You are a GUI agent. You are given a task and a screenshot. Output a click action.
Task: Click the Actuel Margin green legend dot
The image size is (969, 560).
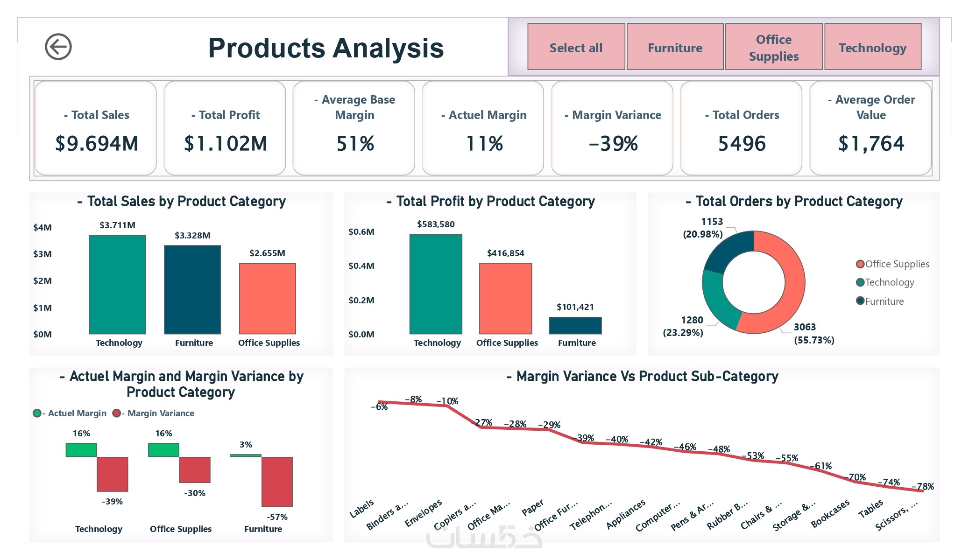[37, 413]
